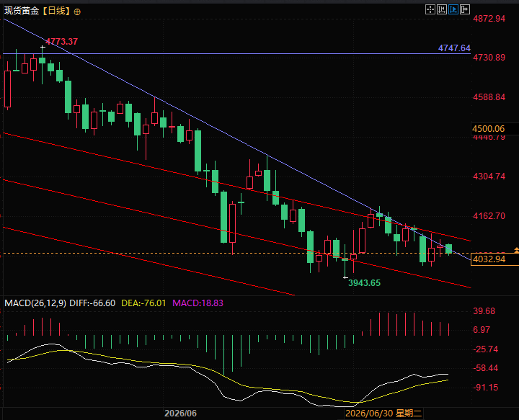Select the DEA:-76.01 readout
Image resolution: width=519 pixels, height=420 pixels.
143,303
